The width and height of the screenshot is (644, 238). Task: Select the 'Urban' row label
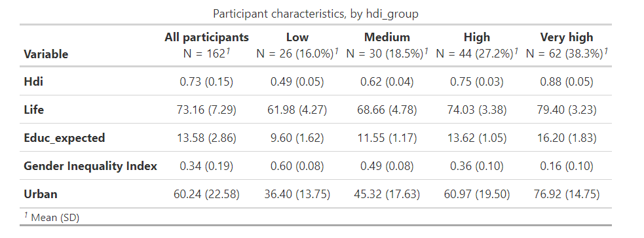pos(41,194)
